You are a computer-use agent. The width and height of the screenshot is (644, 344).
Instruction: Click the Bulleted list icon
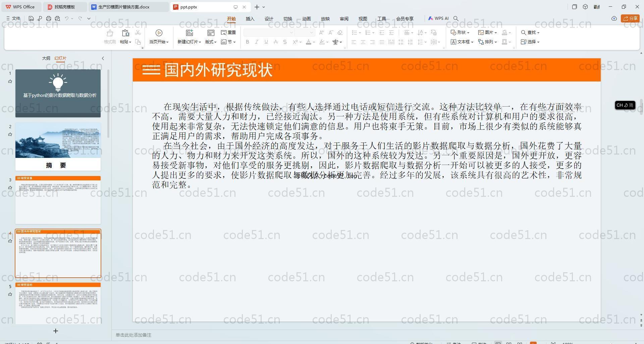(355, 33)
